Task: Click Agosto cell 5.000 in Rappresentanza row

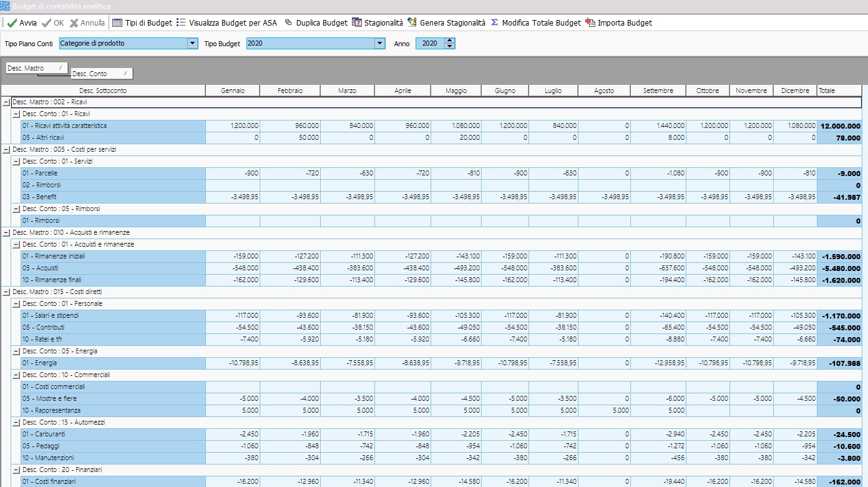Action: click(x=604, y=410)
